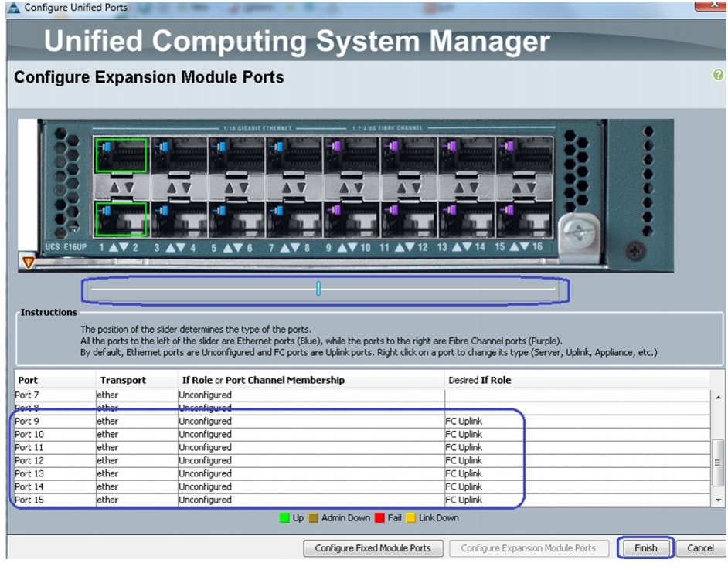Open Configure Fixed Module Ports

[373, 548]
